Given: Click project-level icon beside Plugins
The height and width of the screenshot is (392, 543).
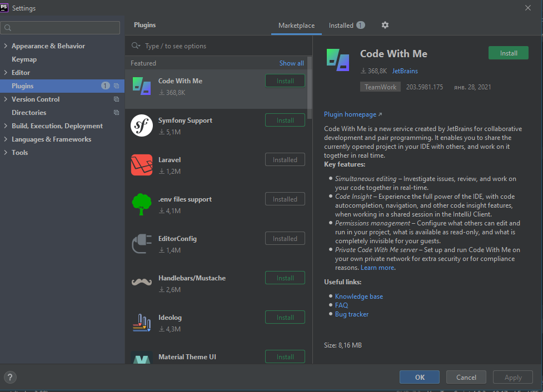Looking at the screenshot, I should (116, 86).
